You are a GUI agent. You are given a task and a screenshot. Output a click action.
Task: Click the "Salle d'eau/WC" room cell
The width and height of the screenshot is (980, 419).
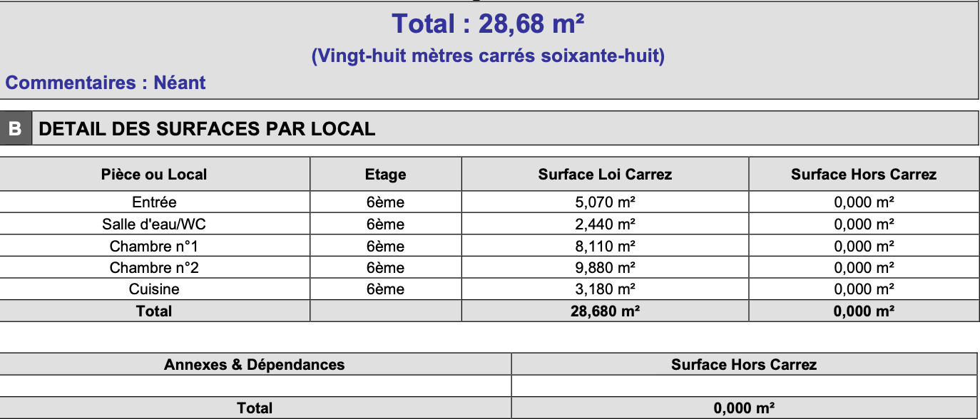(x=154, y=224)
